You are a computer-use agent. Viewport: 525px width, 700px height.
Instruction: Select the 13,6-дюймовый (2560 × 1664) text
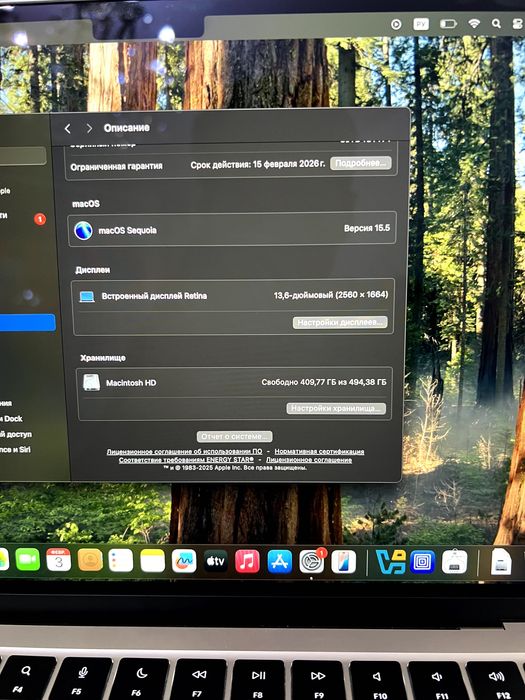tap(331, 295)
